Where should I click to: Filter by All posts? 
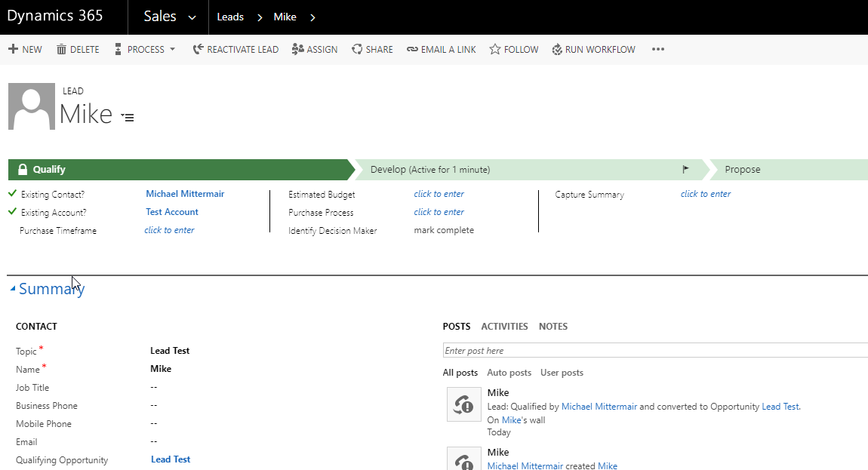click(460, 373)
